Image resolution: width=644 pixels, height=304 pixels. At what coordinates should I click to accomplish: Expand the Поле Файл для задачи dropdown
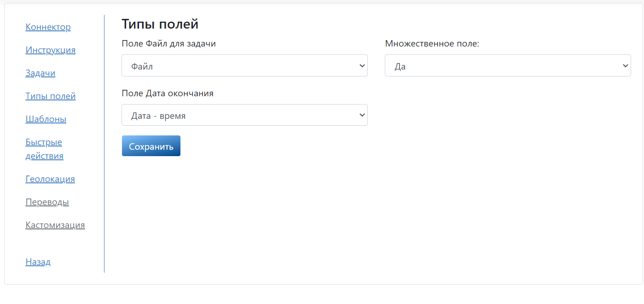244,65
